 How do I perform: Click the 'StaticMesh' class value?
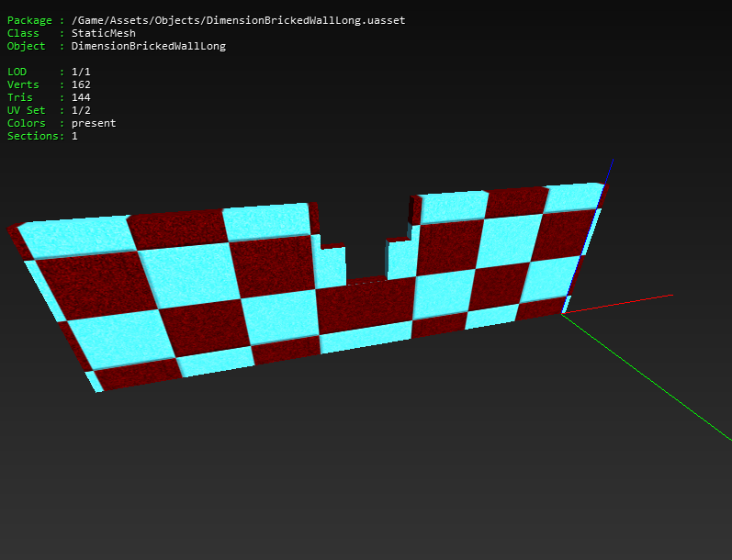coord(103,33)
